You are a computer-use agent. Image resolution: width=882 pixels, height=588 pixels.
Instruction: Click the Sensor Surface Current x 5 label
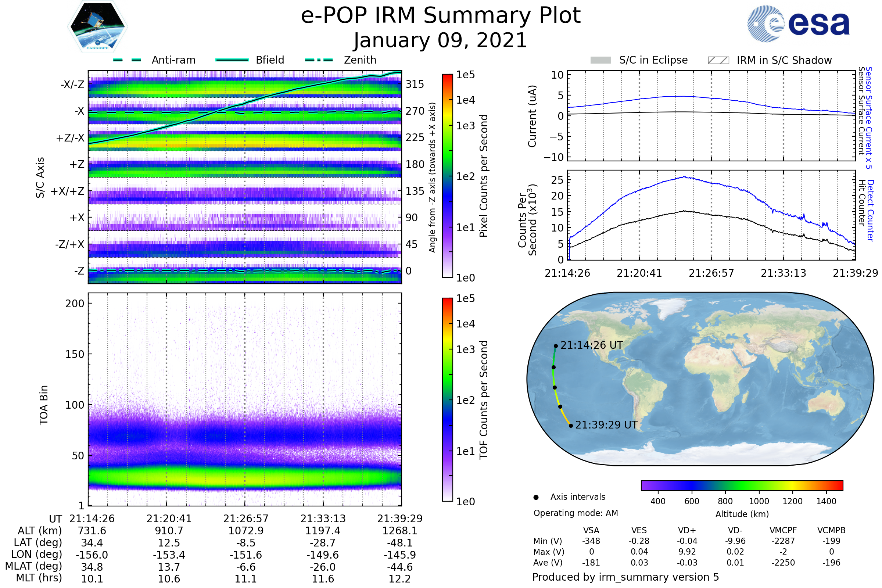pyautogui.click(x=869, y=118)
